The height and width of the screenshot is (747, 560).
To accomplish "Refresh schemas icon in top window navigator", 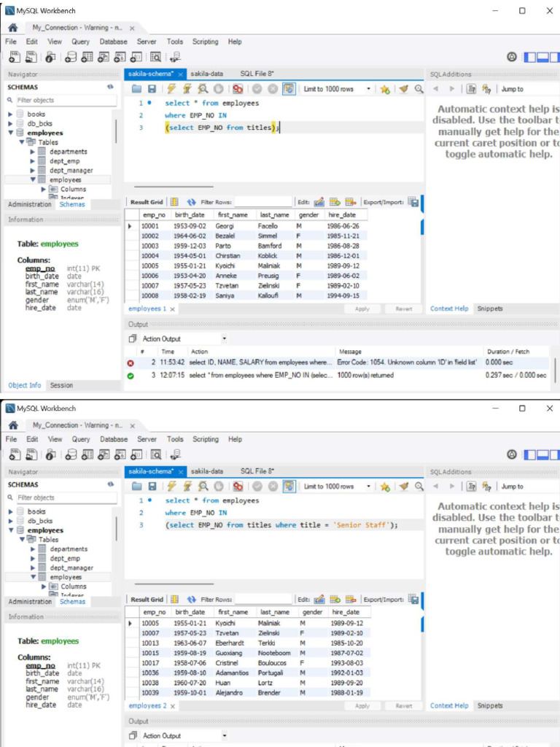I will point(110,88).
